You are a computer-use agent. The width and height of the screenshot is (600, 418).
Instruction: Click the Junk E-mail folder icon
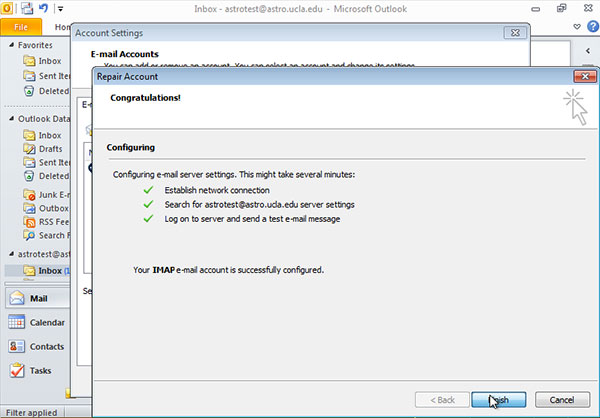click(x=29, y=195)
